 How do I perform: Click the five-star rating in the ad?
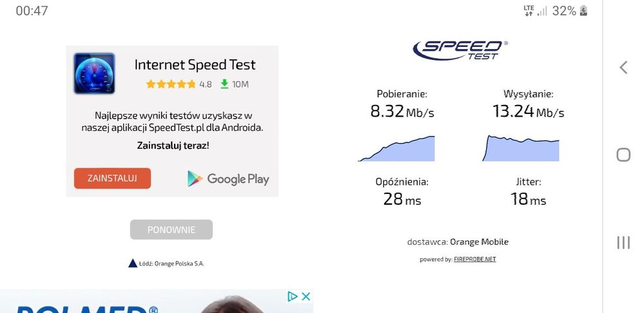[x=171, y=84]
